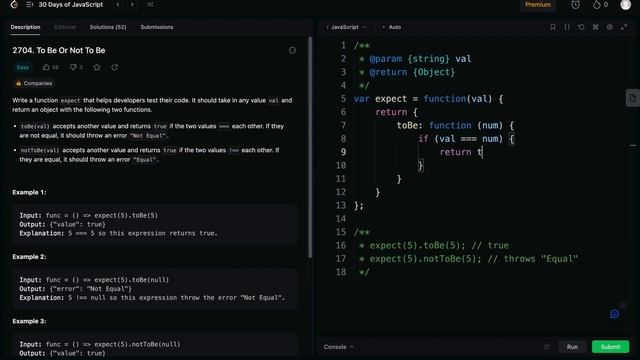Open the user profile avatar
640x360 pixels.
[x=625, y=4]
